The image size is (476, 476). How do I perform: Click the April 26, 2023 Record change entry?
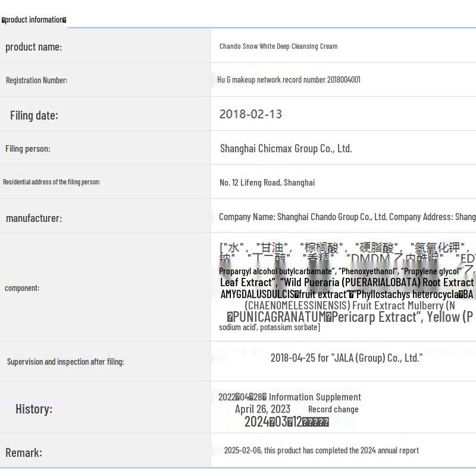[296, 409]
